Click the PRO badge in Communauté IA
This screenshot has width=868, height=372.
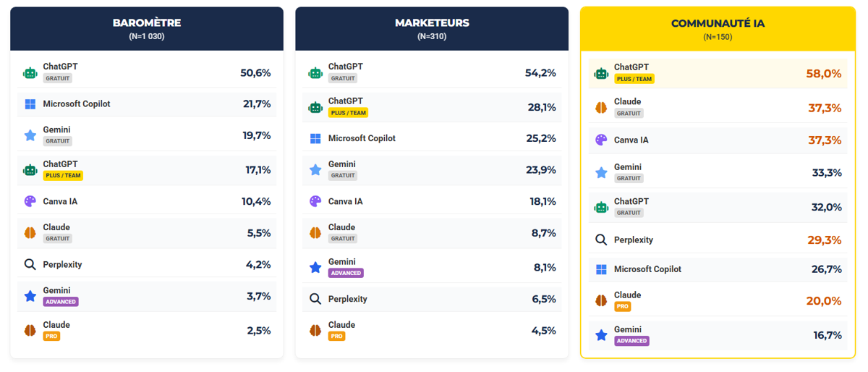click(623, 307)
